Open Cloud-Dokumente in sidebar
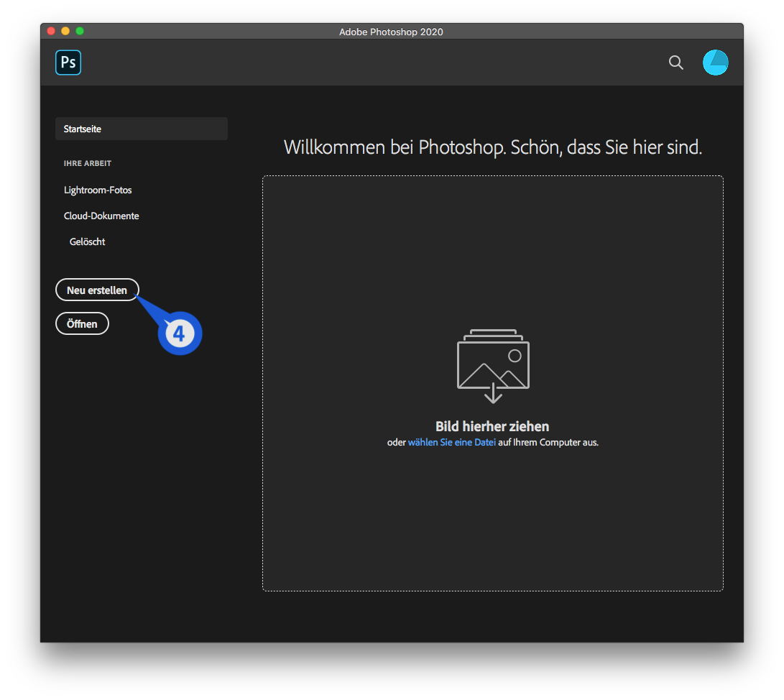784x700 pixels. [x=101, y=216]
